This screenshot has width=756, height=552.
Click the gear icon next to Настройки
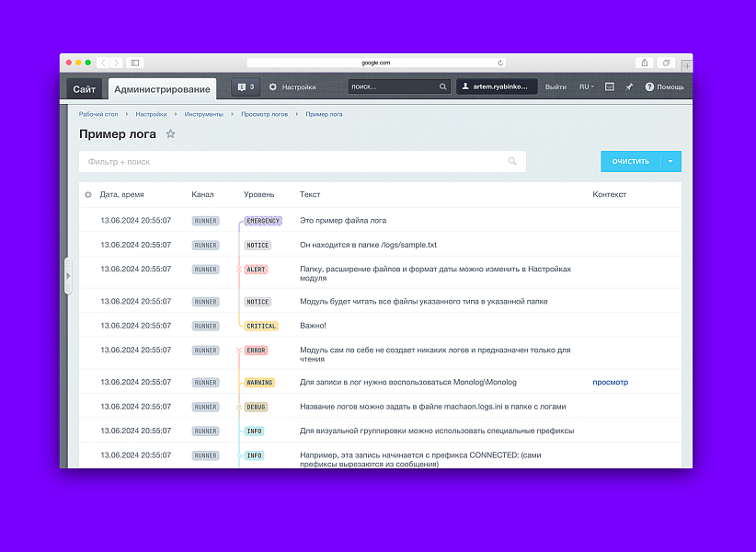pos(273,86)
